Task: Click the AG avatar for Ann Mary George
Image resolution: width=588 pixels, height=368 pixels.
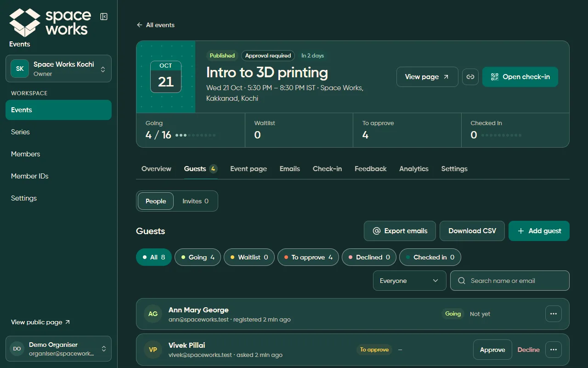Action: click(153, 314)
